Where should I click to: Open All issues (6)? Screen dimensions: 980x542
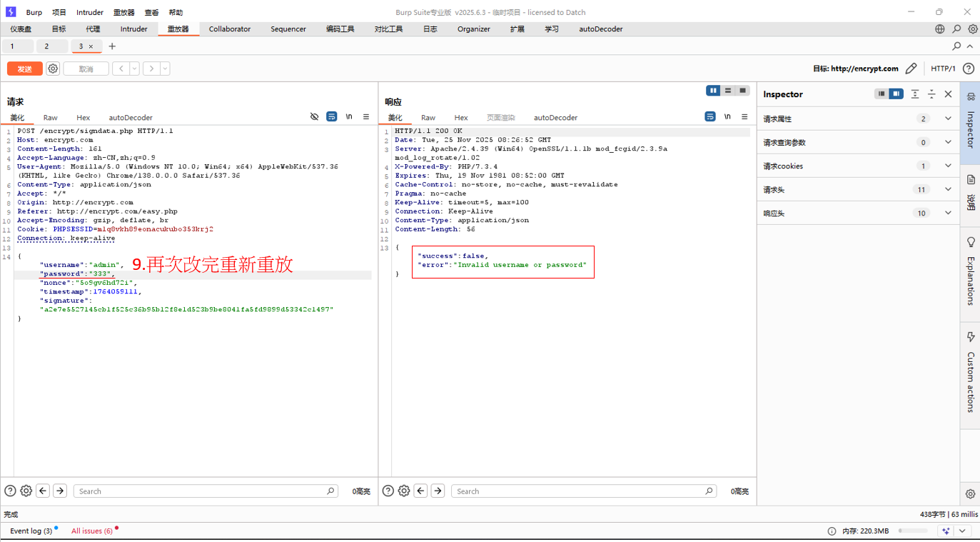pyautogui.click(x=92, y=531)
